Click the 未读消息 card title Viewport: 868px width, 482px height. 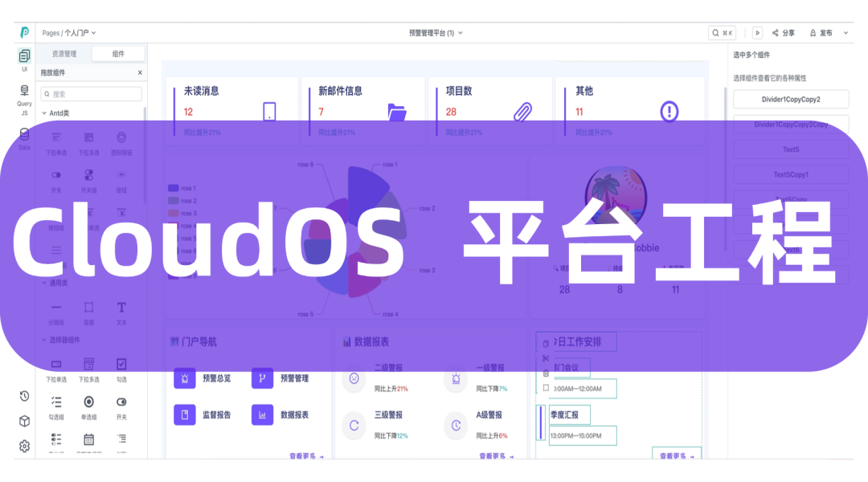click(202, 91)
